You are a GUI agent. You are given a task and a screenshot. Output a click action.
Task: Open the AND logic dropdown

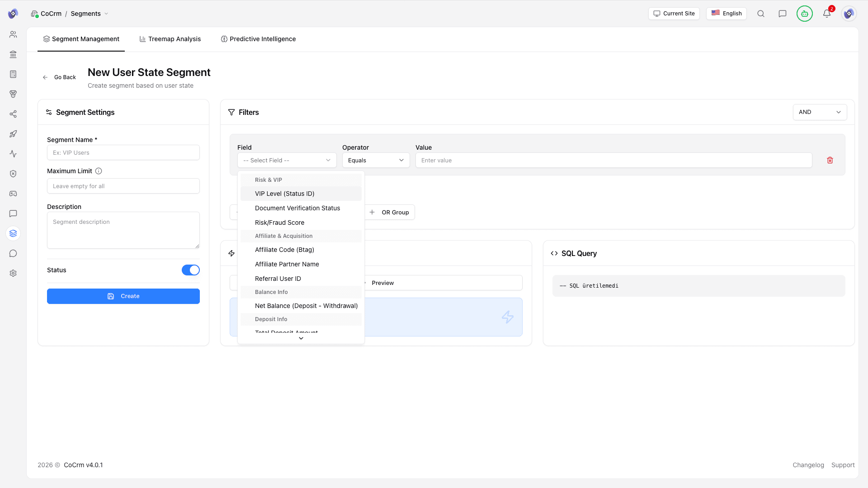[x=820, y=112]
